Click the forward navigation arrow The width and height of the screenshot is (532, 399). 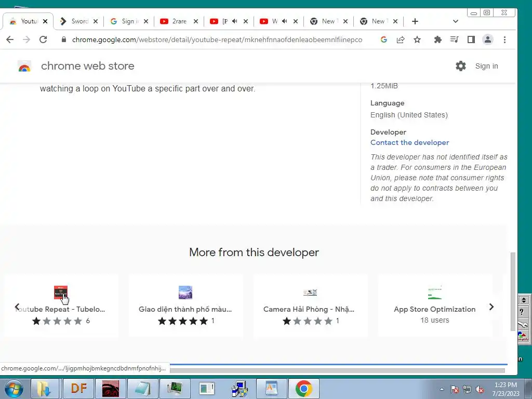coord(26,39)
